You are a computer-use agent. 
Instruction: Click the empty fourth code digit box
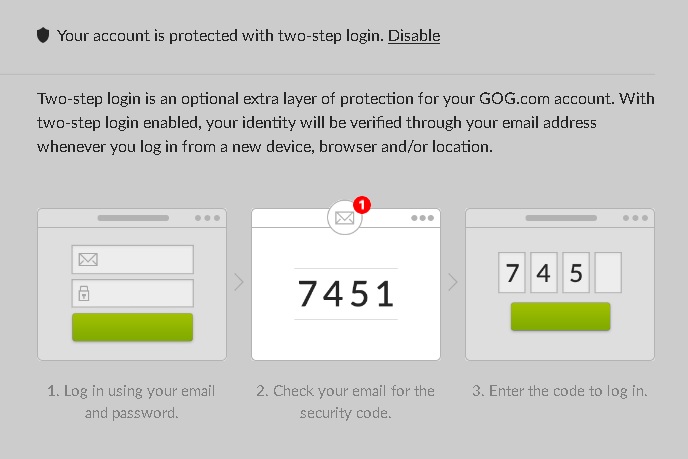click(608, 272)
